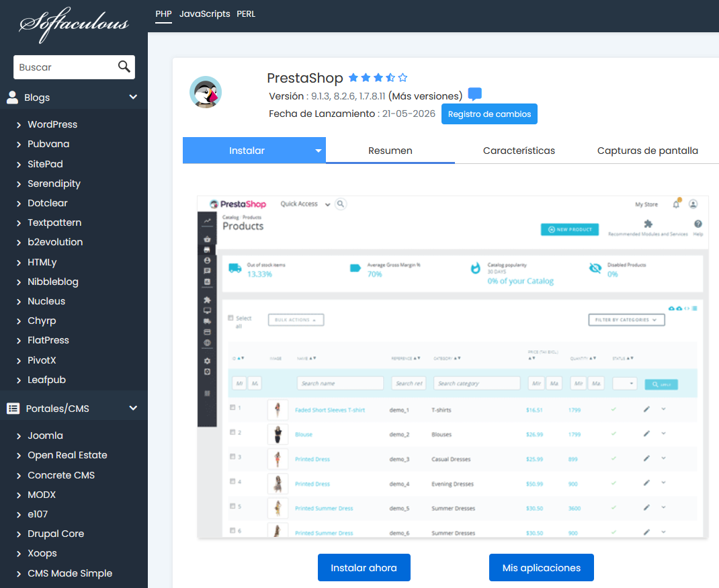Open WordPress in the sidebar

[52, 124]
